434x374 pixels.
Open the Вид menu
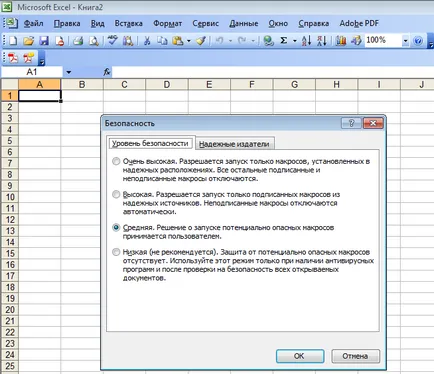click(97, 23)
